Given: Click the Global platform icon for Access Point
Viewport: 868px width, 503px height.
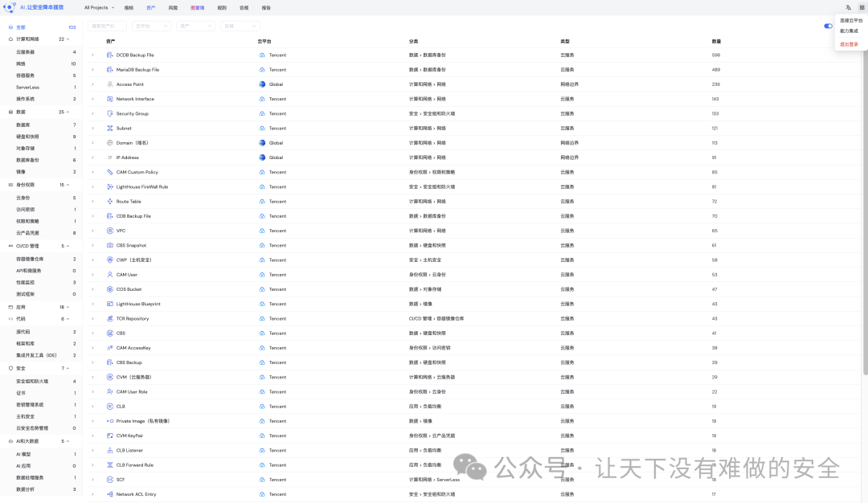Looking at the screenshot, I should click(262, 84).
